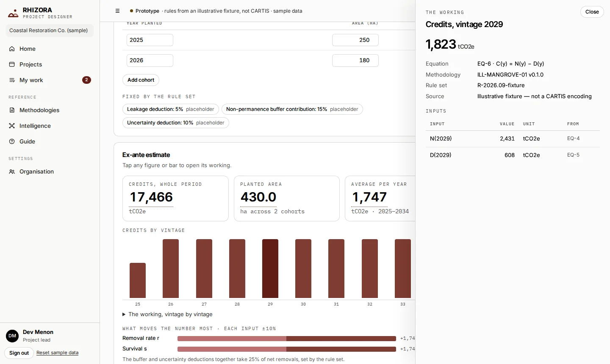Click the vintage 32 bar
The width and height of the screenshot is (610, 364).
[370, 268]
